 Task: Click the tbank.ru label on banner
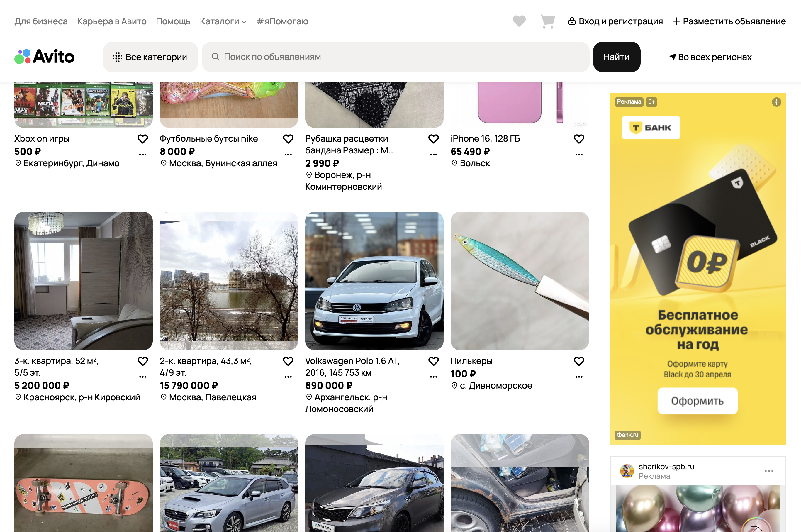[627, 435]
